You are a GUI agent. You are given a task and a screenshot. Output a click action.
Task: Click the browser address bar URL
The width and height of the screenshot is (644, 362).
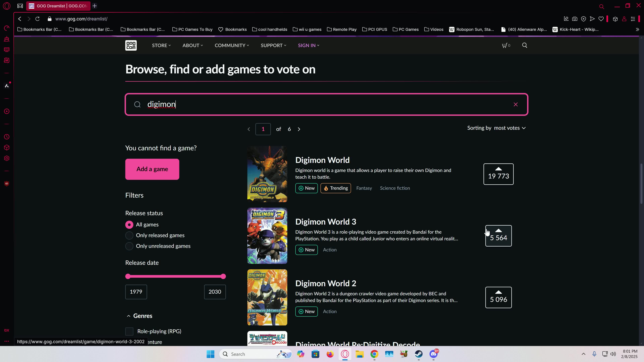[81, 19]
